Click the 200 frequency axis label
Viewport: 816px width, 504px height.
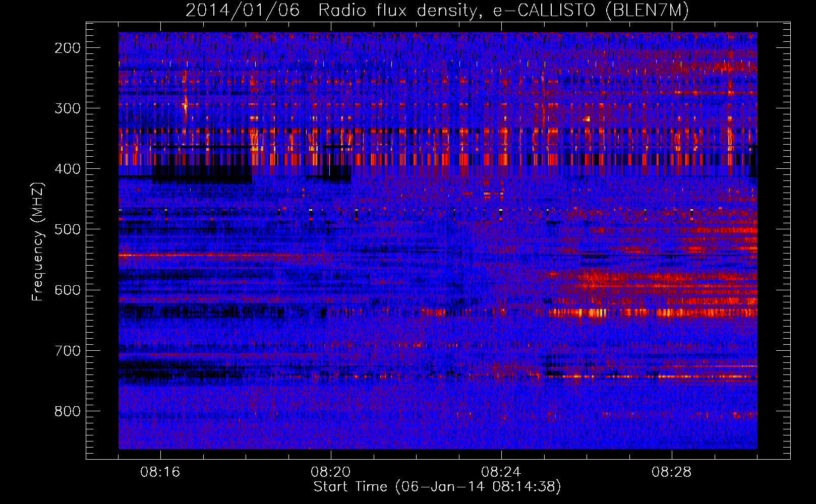pyautogui.click(x=68, y=48)
